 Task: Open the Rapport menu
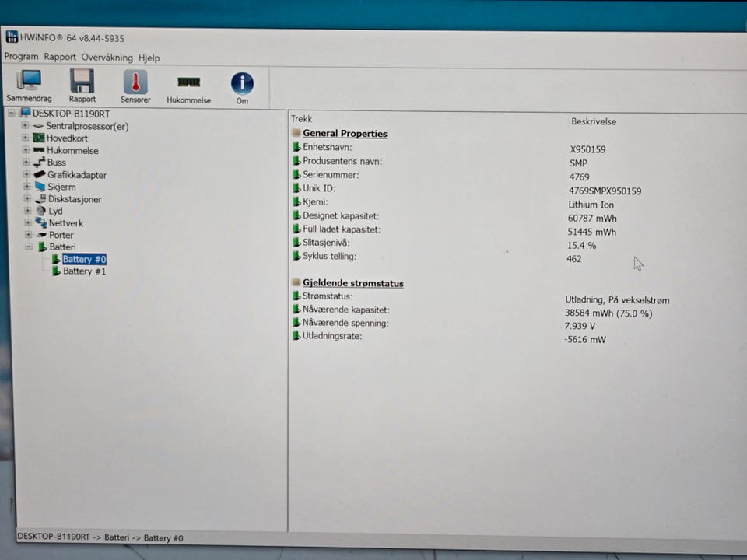[x=60, y=57]
